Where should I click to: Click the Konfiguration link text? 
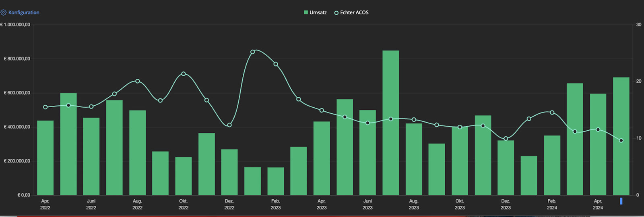point(24,13)
